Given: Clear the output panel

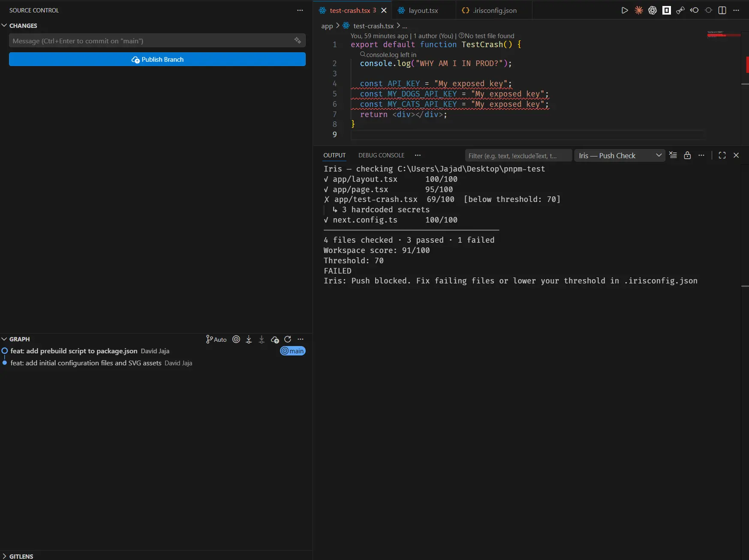Looking at the screenshot, I should point(673,155).
